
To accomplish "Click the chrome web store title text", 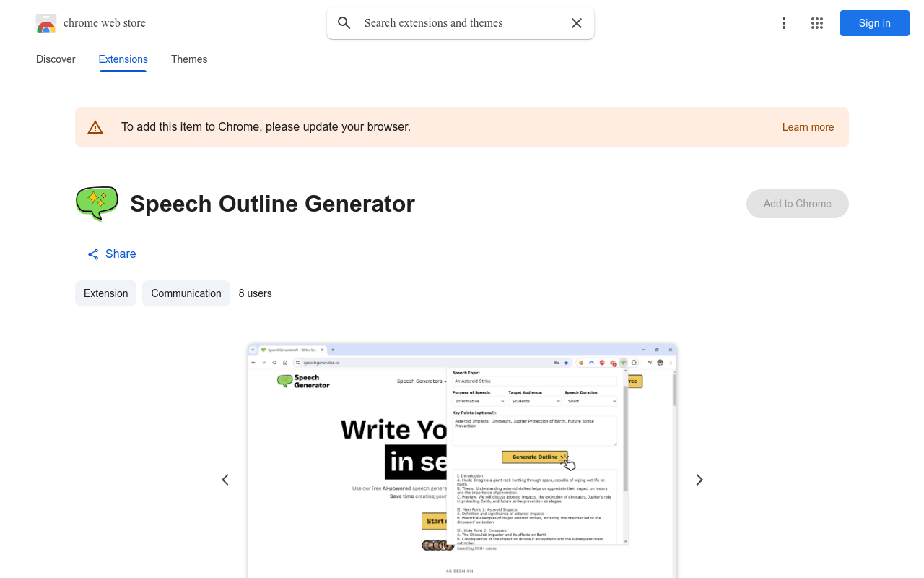I will click(x=105, y=23).
